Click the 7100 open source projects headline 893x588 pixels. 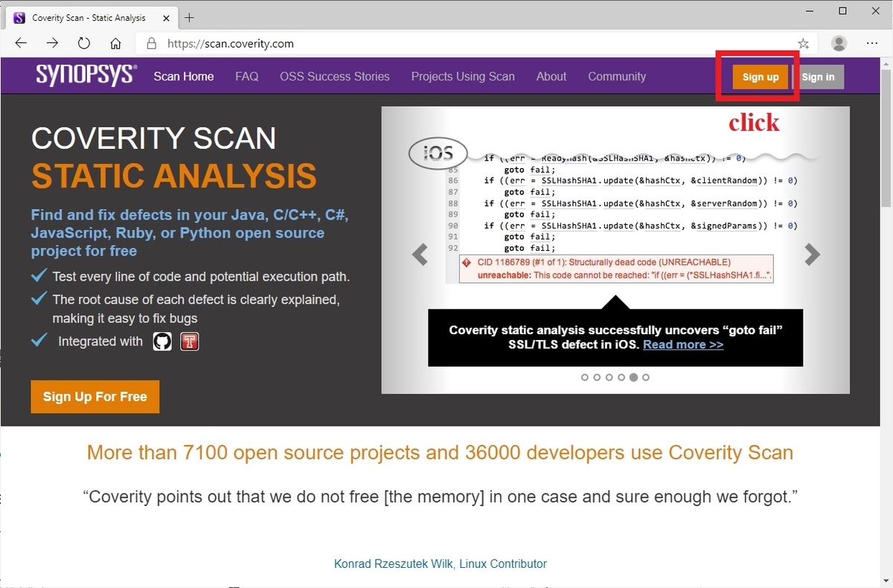click(x=440, y=453)
